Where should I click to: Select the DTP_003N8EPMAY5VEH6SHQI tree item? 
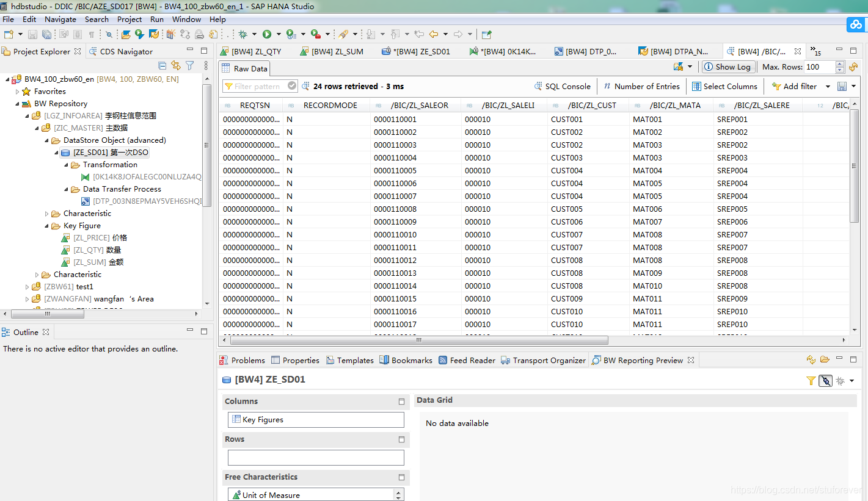point(142,201)
